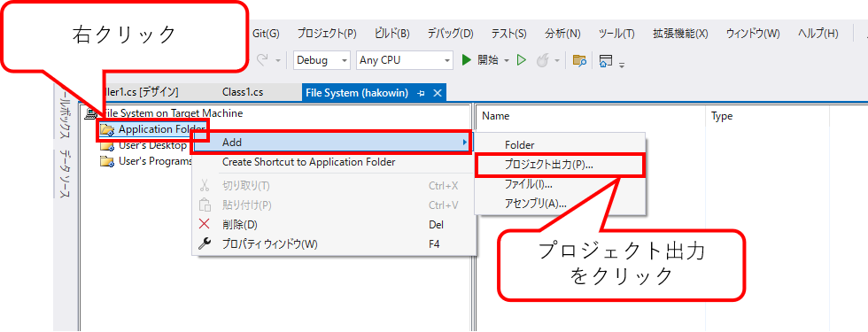Image resolution: width=868 pixels, height=332 pixels.
Task: Open the 拡張機能(X) menu
Action: pos(680,34)
